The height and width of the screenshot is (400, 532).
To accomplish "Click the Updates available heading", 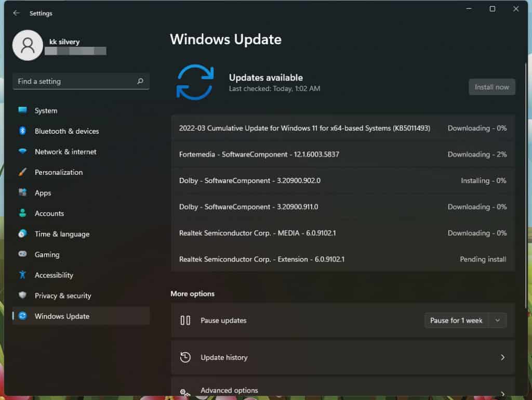I will tap(265, 78).
